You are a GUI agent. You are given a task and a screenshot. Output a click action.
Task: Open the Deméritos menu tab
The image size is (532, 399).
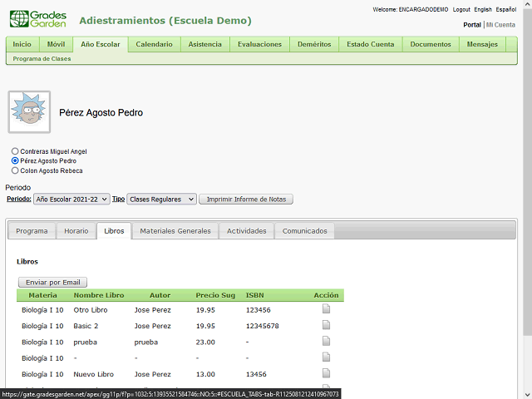pos(314,44)
